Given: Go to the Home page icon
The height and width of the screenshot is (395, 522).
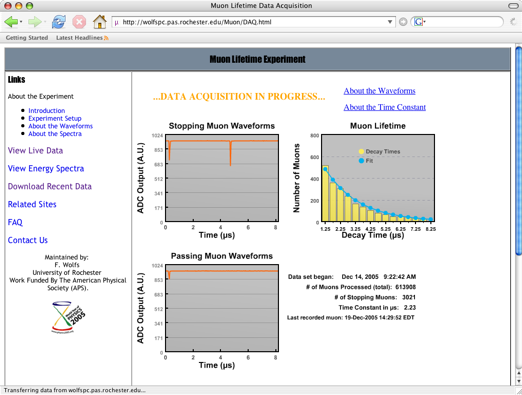Looking at the screenshot, I should coord(100,22).
